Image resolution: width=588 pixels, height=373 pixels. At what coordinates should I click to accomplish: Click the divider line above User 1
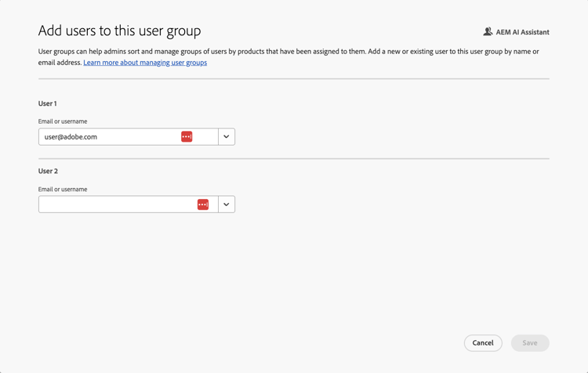[293, 78]
